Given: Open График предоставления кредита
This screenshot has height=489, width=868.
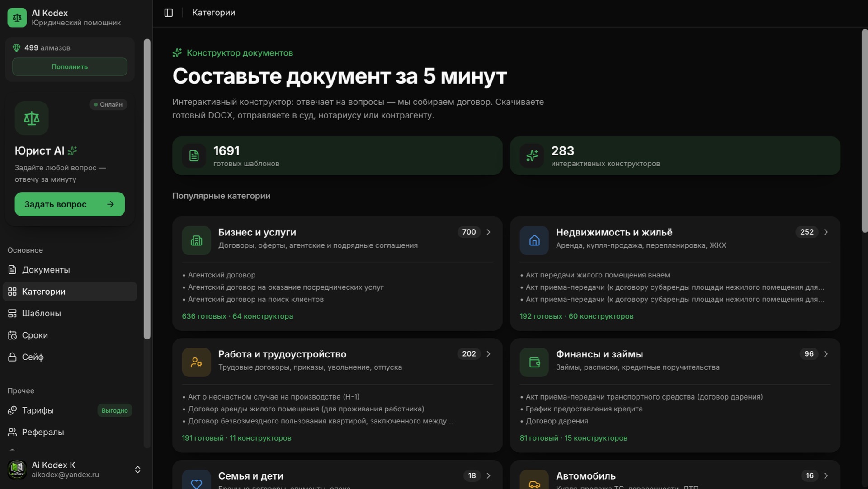Looking at the screenshot, I should [584, 409].
